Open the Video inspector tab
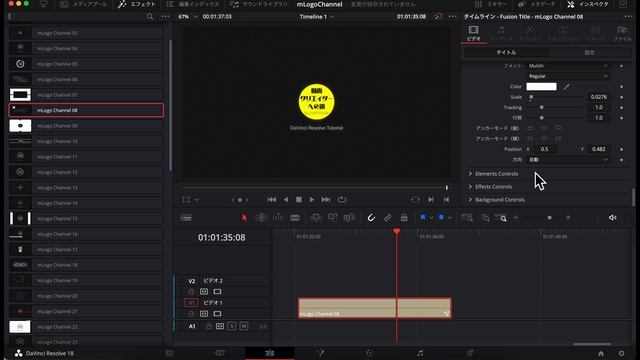Viewport: 640px width, 360px height. click(x=473, y=33)
